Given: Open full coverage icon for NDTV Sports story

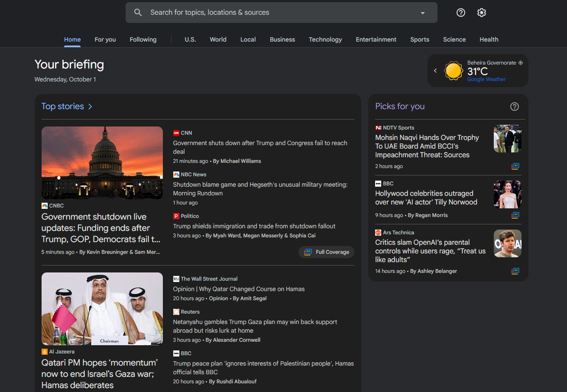Looking at the screenshot, I should tap(515, 166).
